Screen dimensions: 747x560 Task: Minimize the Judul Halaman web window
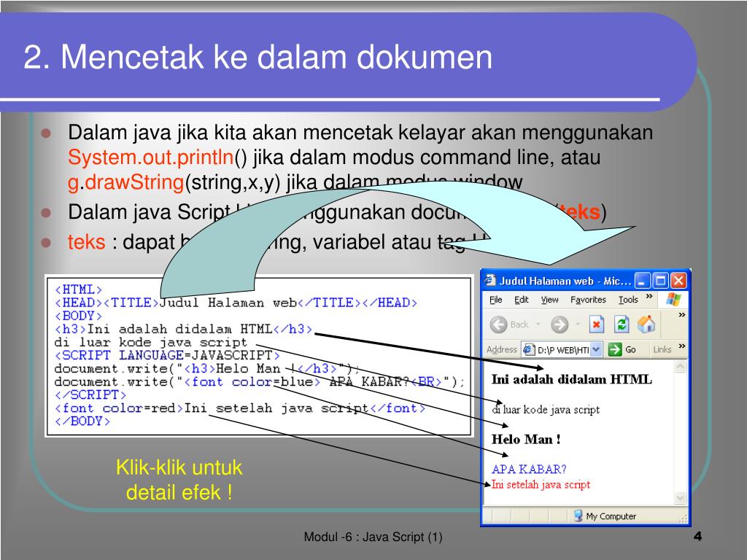[642, 281]
